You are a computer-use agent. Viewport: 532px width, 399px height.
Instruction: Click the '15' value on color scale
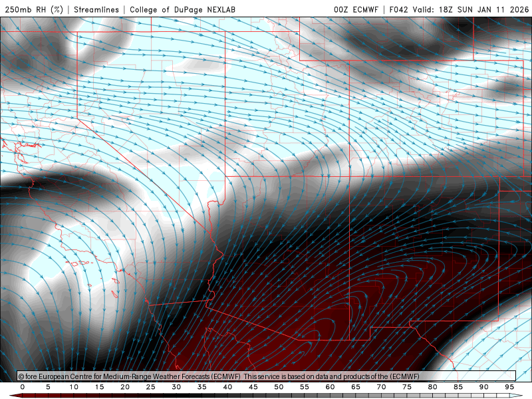click(99, 387)
